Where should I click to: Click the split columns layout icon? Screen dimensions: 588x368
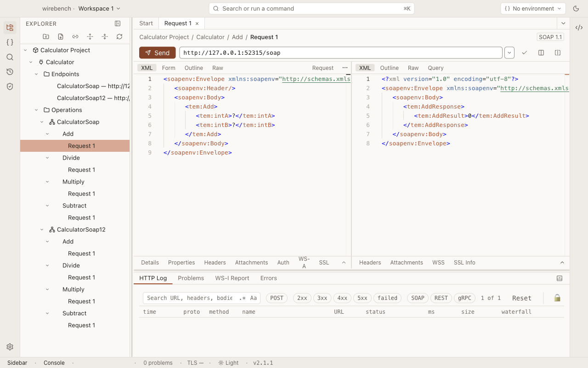[x=541, y=53]
